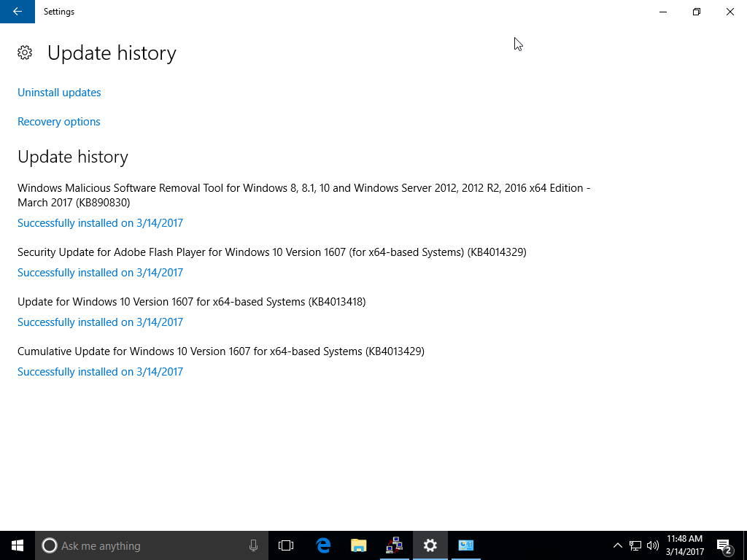Open the Windows Start menu

coord(18,545)
